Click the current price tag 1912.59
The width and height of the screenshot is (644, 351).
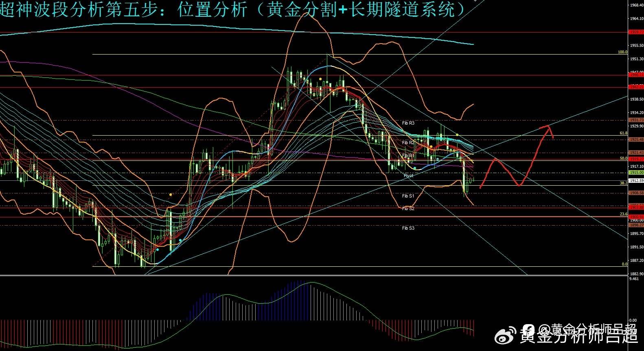[636, 180]
